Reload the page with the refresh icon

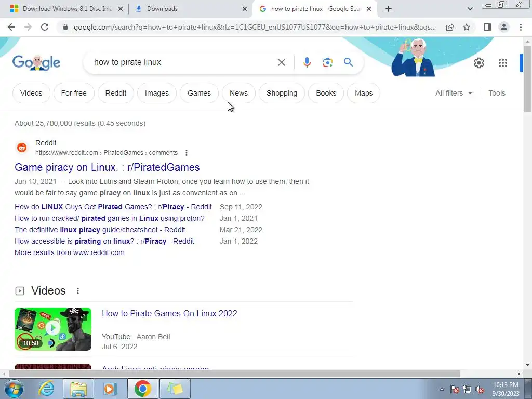(45, 27)
